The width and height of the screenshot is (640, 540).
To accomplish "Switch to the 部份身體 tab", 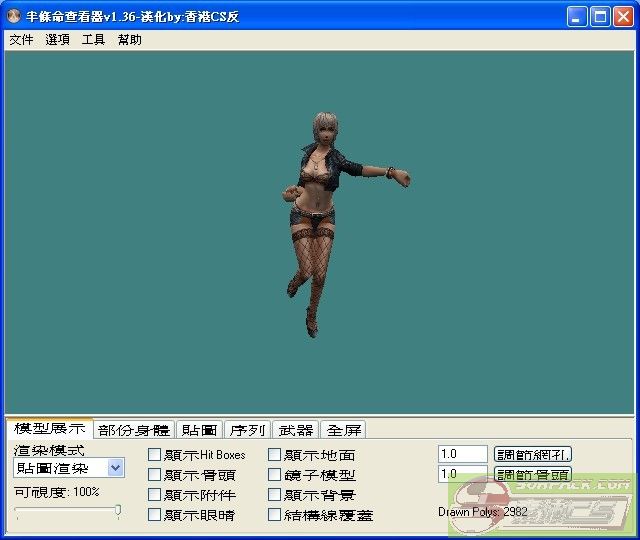I will [x=134, y=430].
